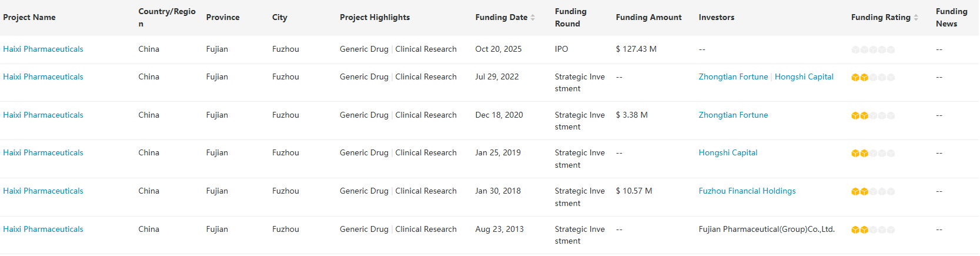Click the rating cubes for the Dec 18, 2020 round

[872, 115]
